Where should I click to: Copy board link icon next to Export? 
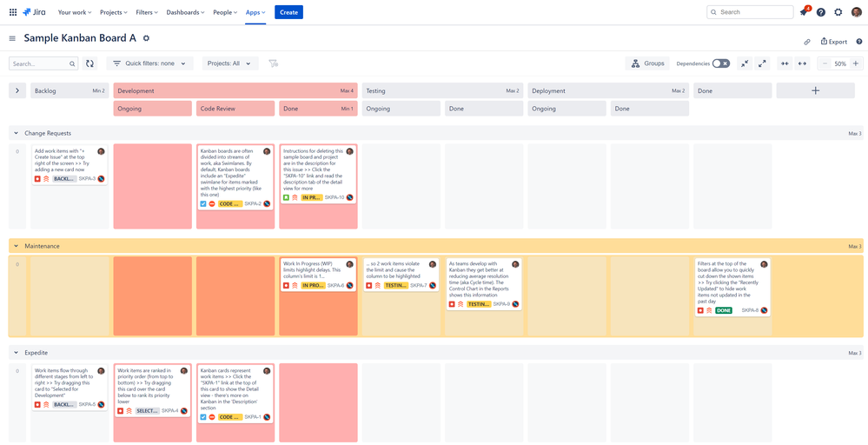coord(807,42)
